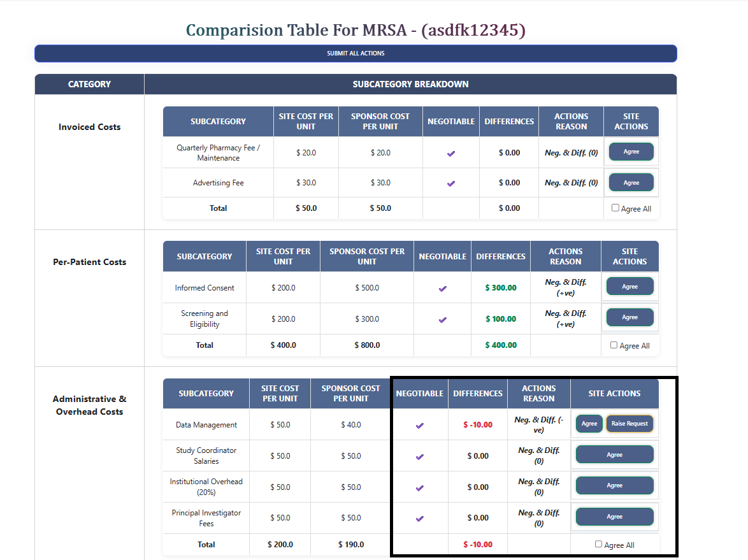Check Agree All for Administrative Costs
Screen dimensions: 748x560
(598, 543)
